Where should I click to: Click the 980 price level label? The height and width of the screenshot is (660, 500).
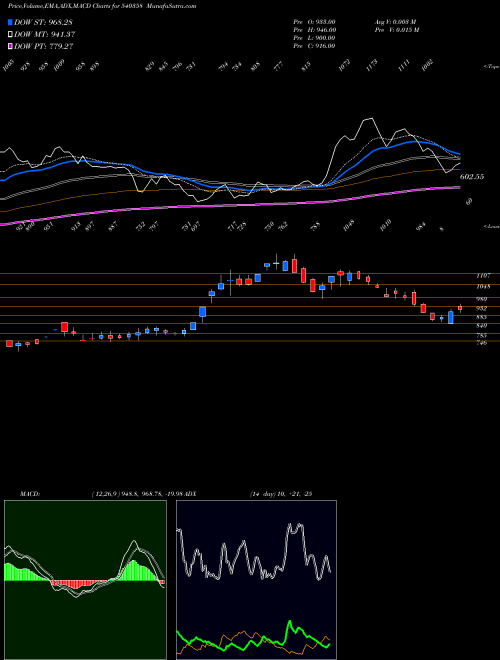click(481, 299)
